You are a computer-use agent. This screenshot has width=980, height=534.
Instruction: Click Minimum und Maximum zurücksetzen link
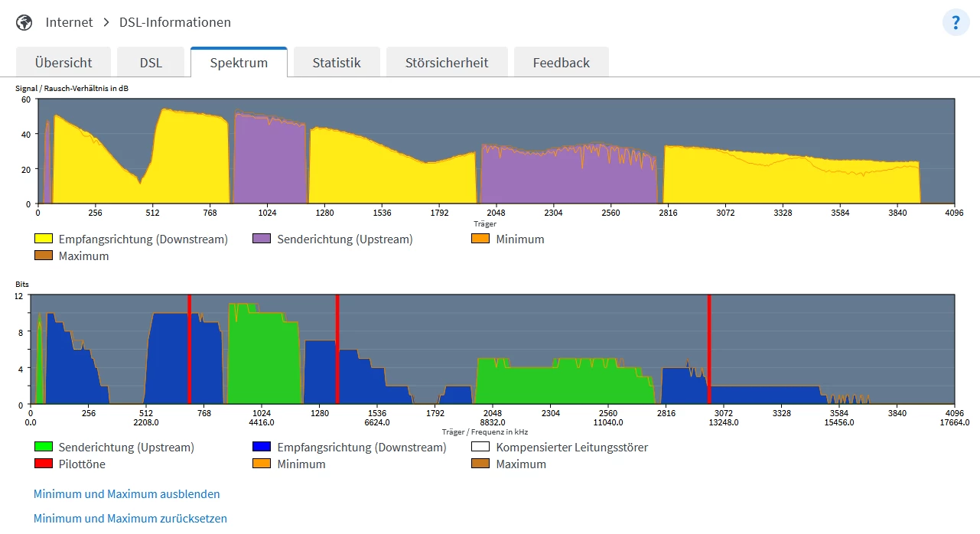coord(130,518)
